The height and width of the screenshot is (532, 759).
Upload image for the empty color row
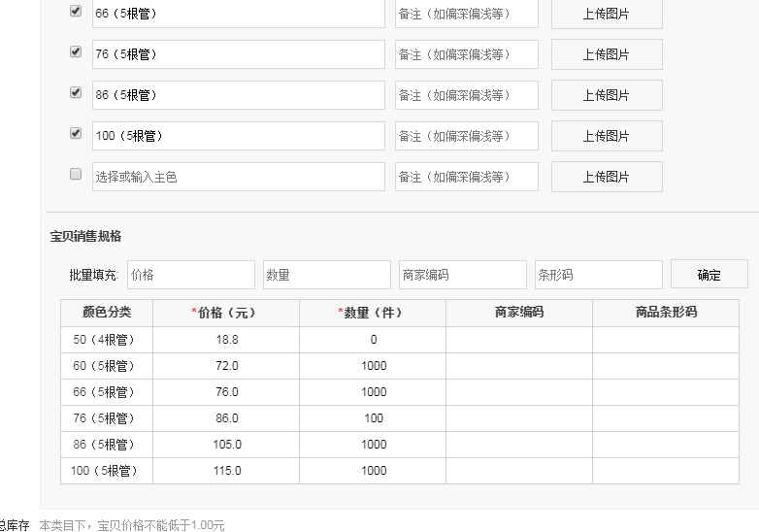pyautogui.click(x=607, y=177)
